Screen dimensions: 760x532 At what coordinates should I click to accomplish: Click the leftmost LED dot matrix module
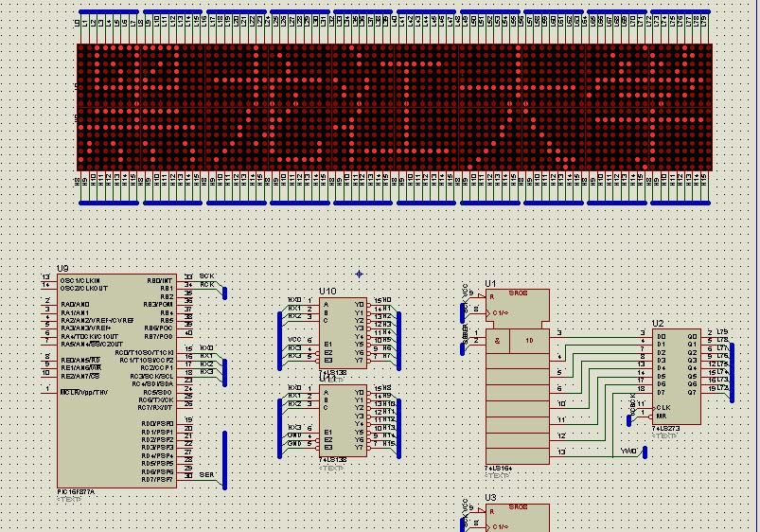pos(108,106)
